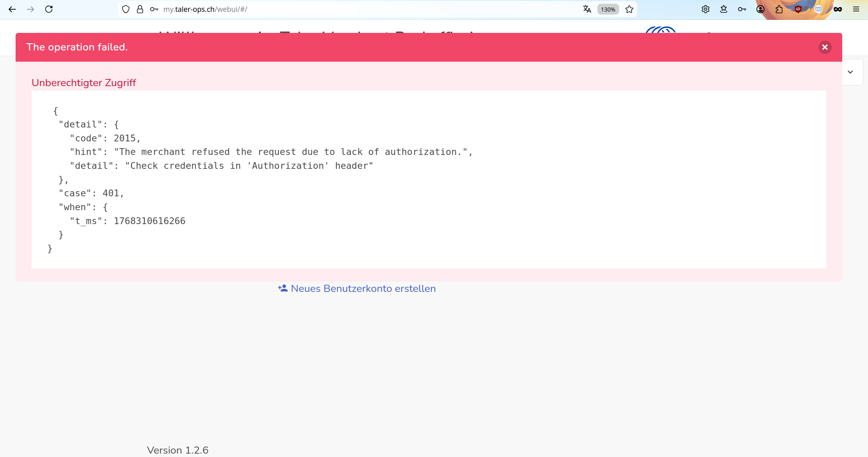Image resolution: width=868 pixels, height=457 pixels.
Task: Click the settings gear toolbar icon
Action: 705,9
